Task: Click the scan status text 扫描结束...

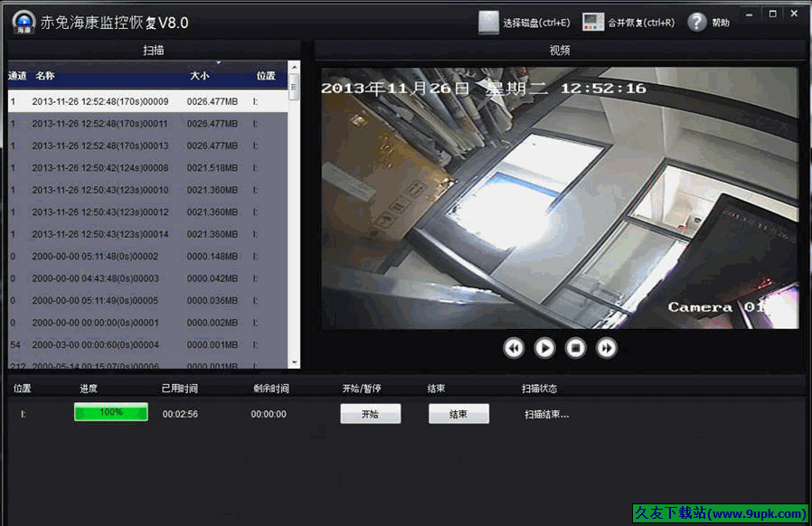Action: (546, 414)
